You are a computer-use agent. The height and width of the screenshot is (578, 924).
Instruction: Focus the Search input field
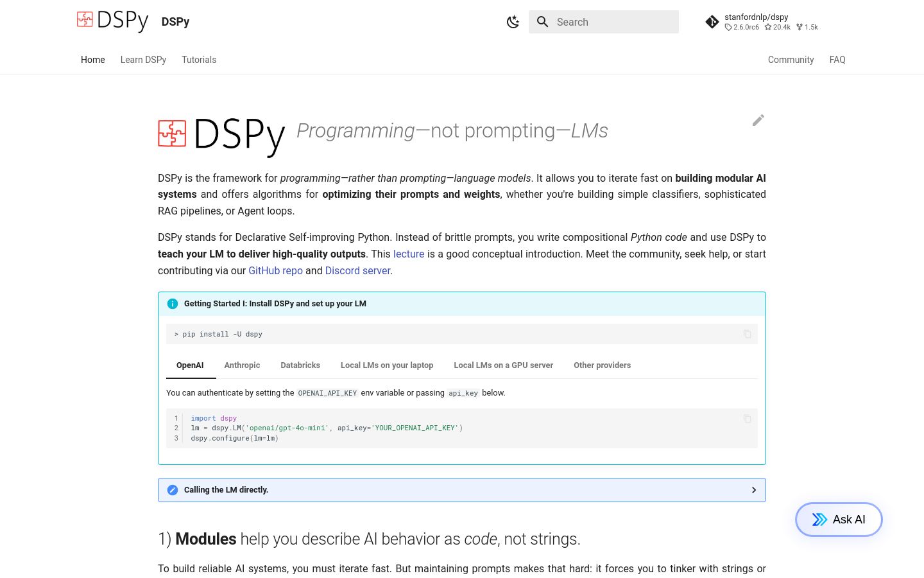pos(604,22)
